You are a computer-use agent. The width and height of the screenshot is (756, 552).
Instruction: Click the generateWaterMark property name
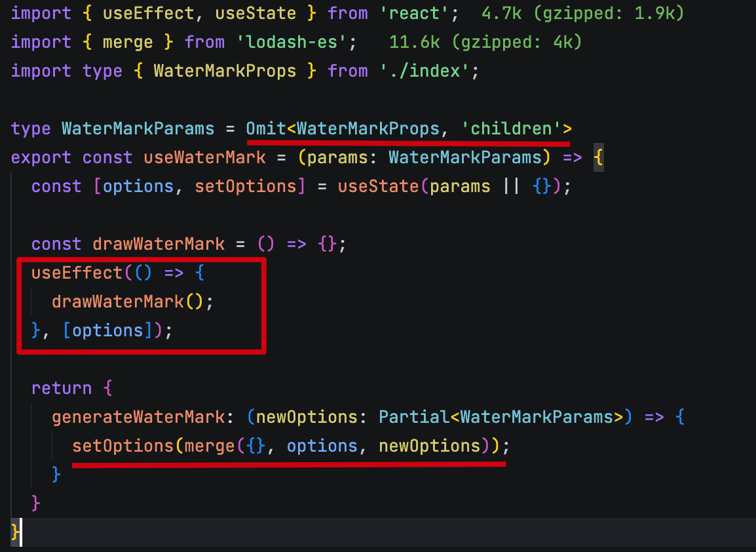[x=138, y=417]
